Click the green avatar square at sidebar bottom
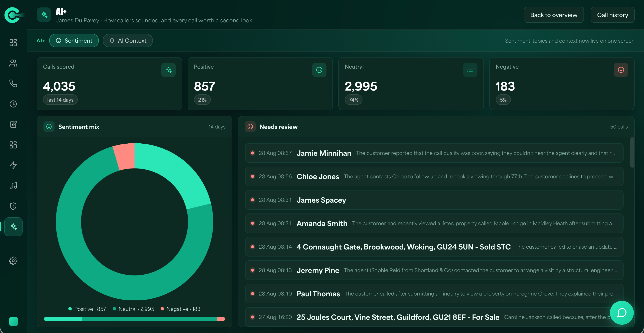Viewport: 644px width, 333px height. tap(13, 321)
